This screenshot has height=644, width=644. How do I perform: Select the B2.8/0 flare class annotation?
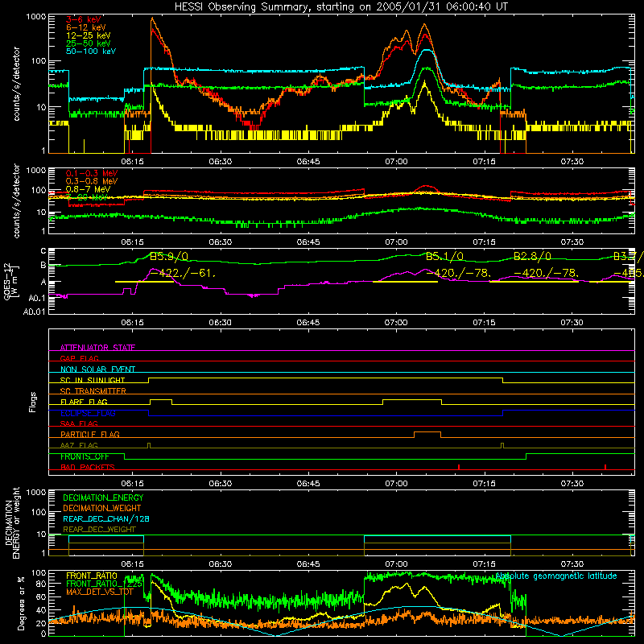532,257
